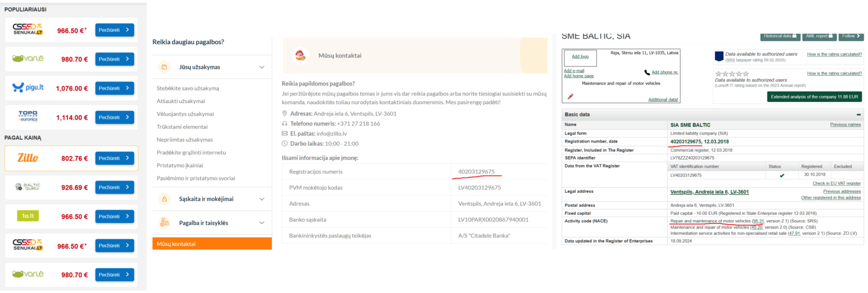Click Varle logo under Populiariausi heading
868x293 pixels.
28,59
